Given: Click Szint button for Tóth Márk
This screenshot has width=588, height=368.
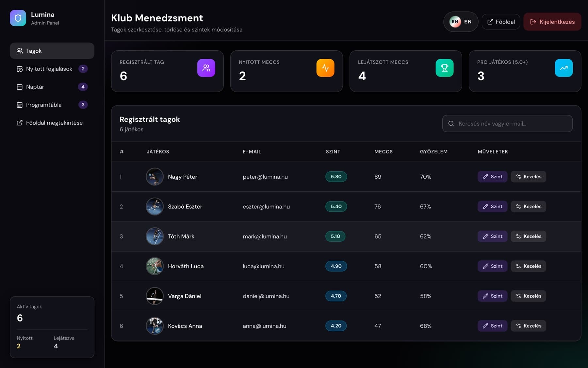Looking at the screenshot, I should coord(492,236).
